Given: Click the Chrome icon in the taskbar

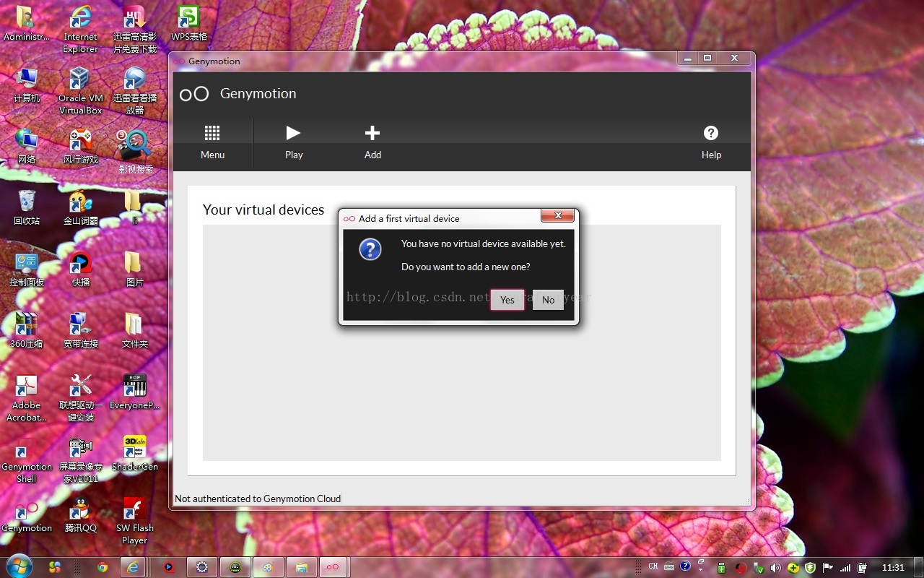Looking at the screenshot, I should tap(103, 567).
